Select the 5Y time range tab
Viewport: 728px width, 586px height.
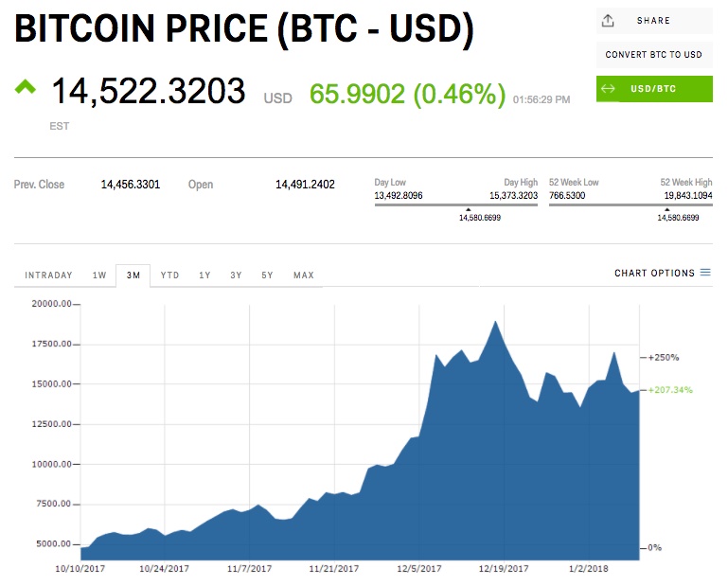(267, 275)
